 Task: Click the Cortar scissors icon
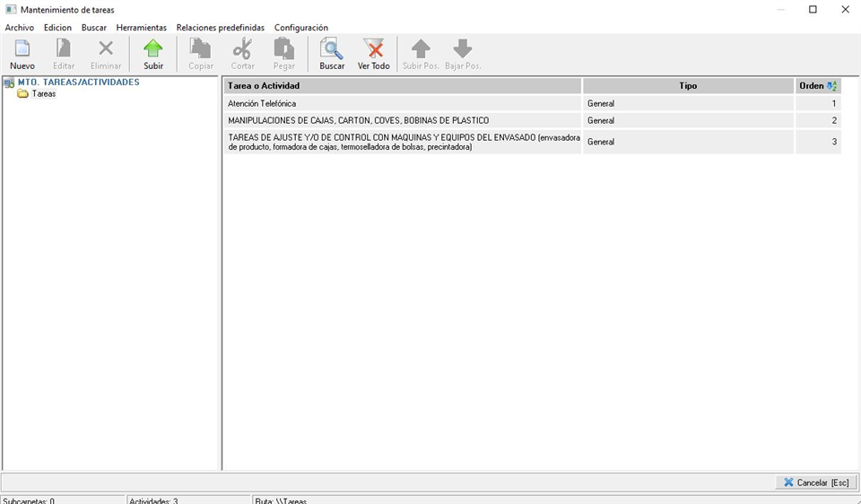coord(242,49)
